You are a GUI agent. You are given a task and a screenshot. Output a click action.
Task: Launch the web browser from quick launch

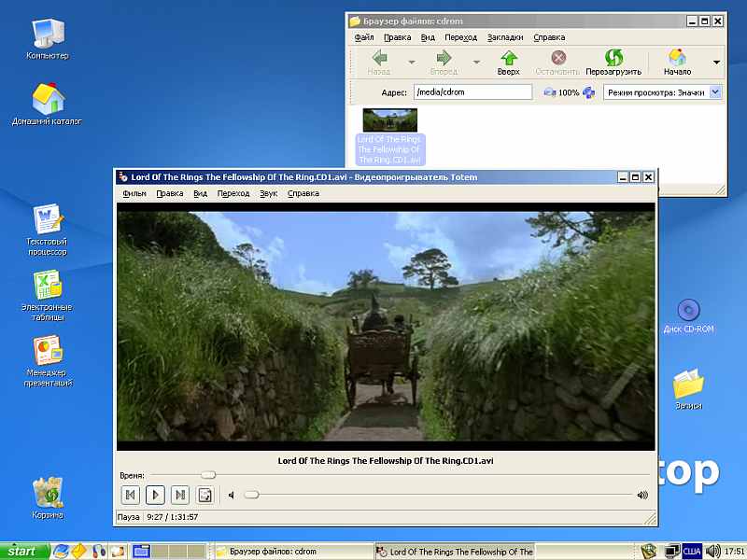[61, 552]
